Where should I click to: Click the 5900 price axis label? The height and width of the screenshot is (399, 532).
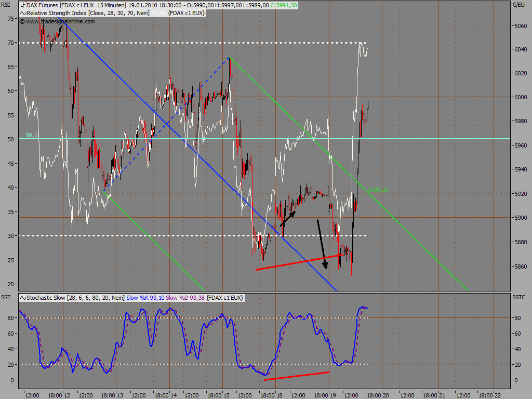click(520, 218)
